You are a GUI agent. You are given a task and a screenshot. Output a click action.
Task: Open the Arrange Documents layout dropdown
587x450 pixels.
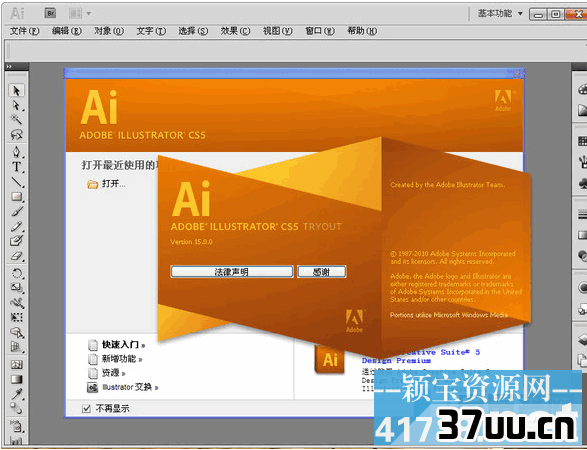pos(80,13)
